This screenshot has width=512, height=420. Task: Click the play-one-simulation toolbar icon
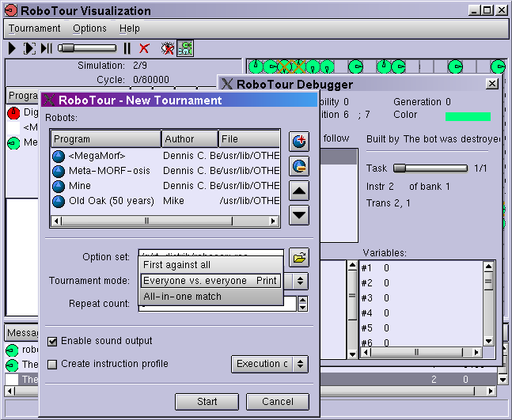(29, 48)
